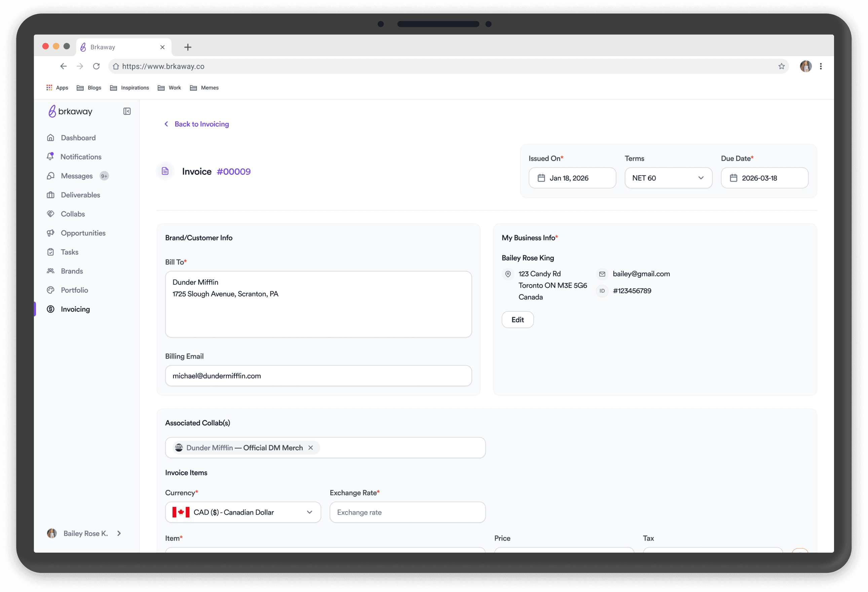Click the Billing Email field
This screenshot has height=592, width=868.
tap(318, 376)
